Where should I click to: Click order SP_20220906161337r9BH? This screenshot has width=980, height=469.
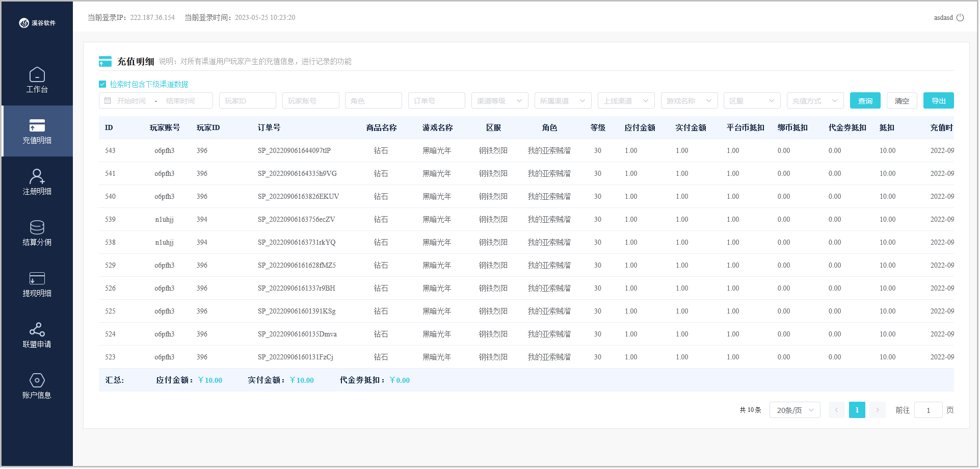click(x=297, y=289)
